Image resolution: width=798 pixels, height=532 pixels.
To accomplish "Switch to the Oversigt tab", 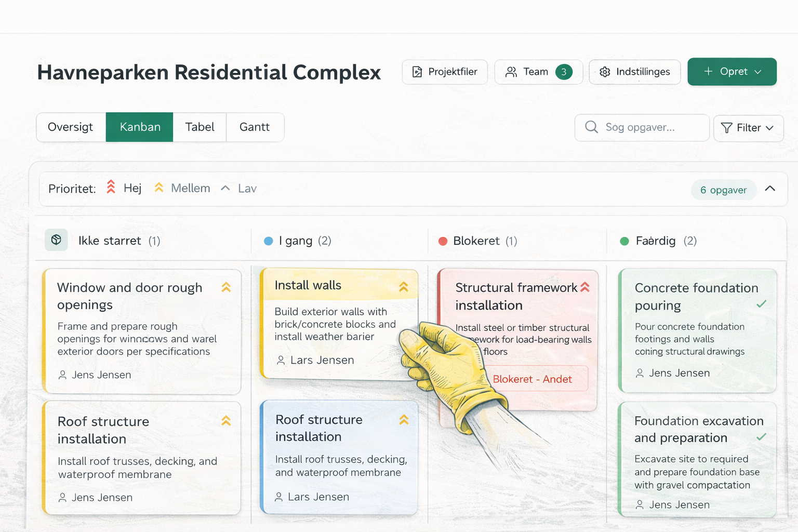I will click(71, 127).
